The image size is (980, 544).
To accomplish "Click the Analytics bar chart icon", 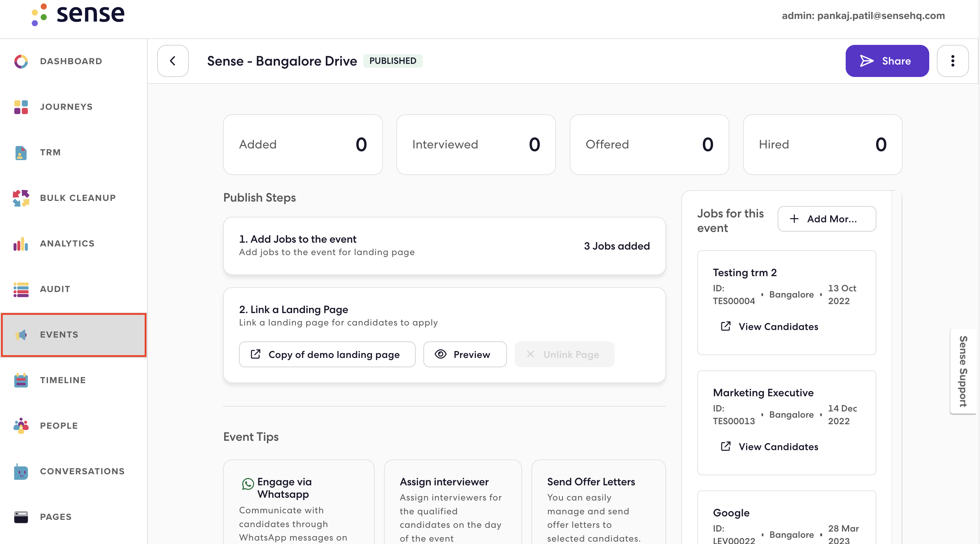I will tap(21, 244).
